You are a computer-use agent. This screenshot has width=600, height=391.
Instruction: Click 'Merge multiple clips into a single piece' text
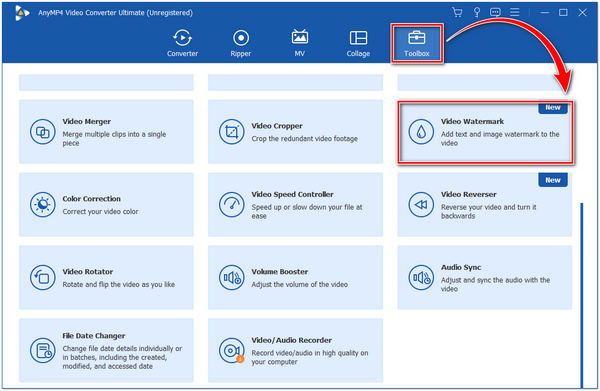point(114,138)
